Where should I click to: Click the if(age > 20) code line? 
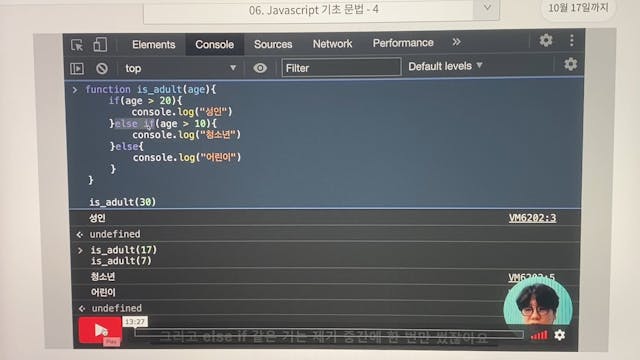[145, 101]
